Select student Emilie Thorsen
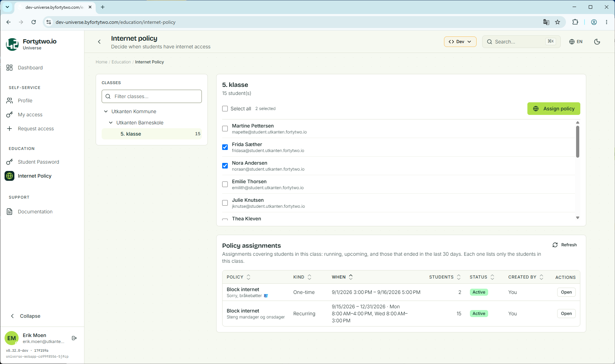 [x=225, y=184]
